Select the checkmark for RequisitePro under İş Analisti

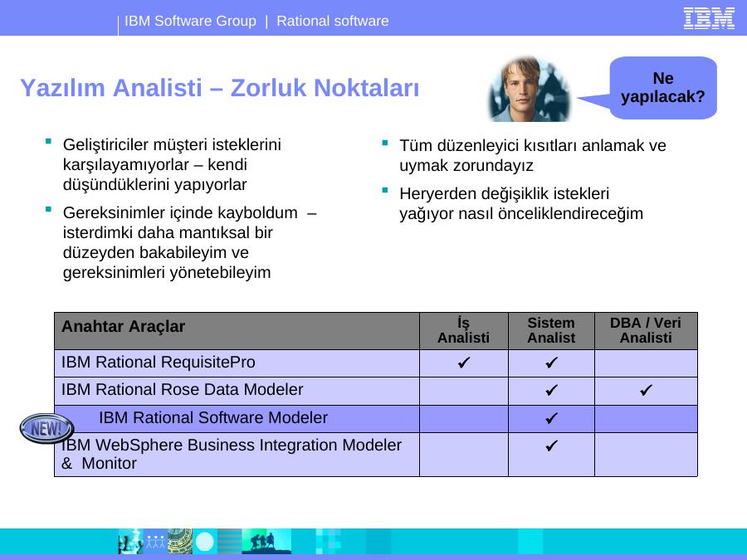tap(463, 363)
